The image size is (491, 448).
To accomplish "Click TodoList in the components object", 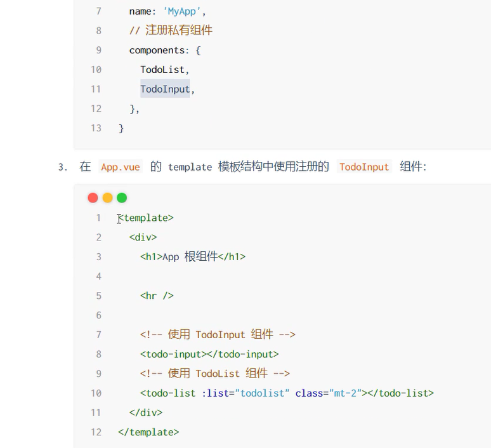I will tap(162, 70).
